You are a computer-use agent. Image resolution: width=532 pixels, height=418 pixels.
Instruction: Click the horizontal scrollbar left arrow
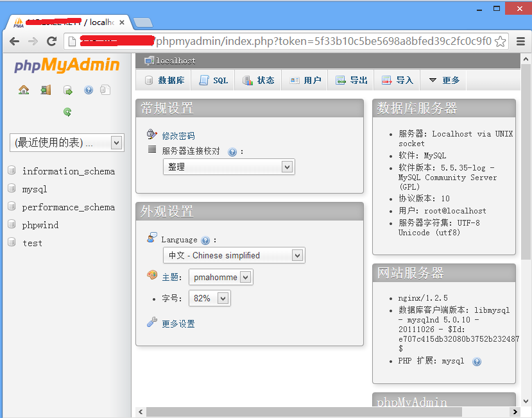(141, 412)
